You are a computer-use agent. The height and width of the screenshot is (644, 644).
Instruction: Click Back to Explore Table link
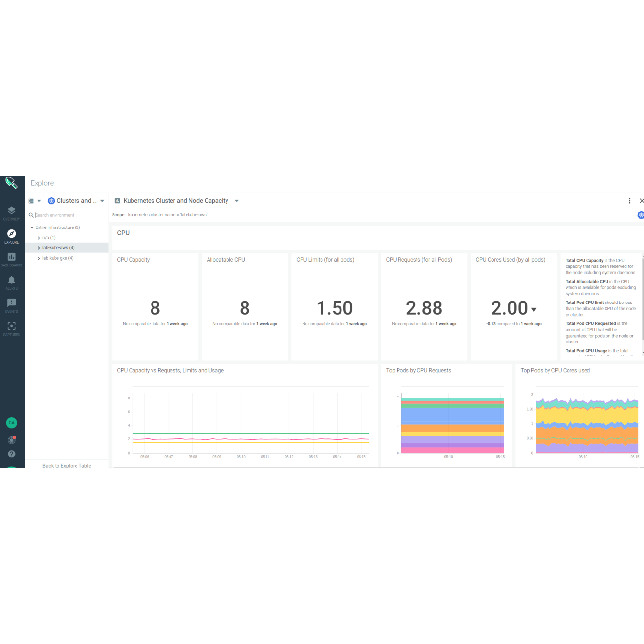66,466
